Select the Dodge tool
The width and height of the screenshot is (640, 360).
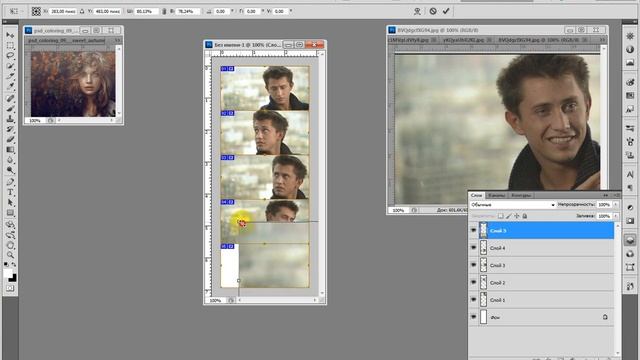point(10,170)
